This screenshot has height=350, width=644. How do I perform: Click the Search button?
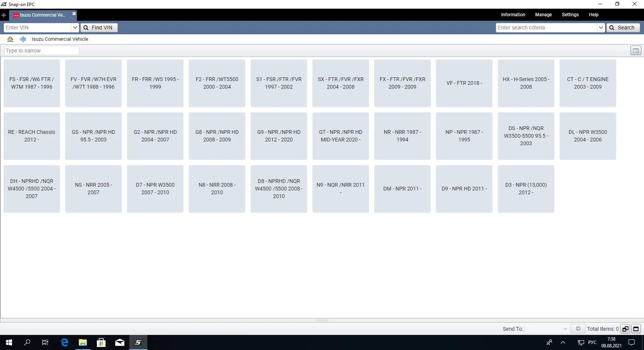(623, 28)
